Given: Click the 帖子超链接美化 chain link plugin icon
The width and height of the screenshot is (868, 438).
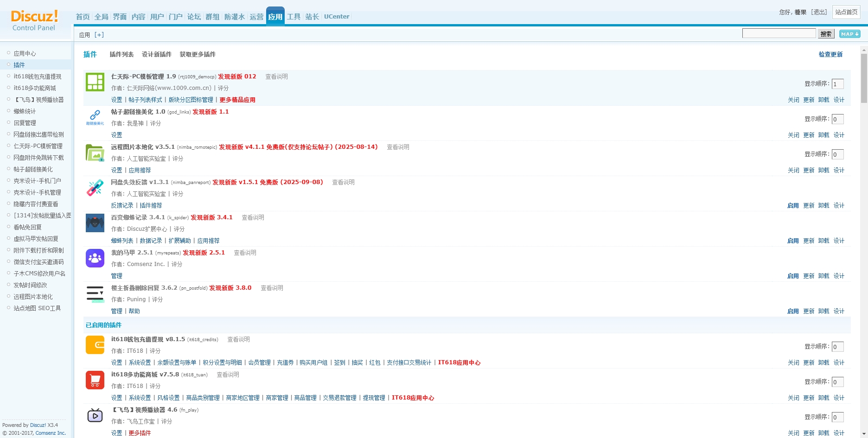Looking at the screenshot, I should pyautogui.click(x=95, y=116).
